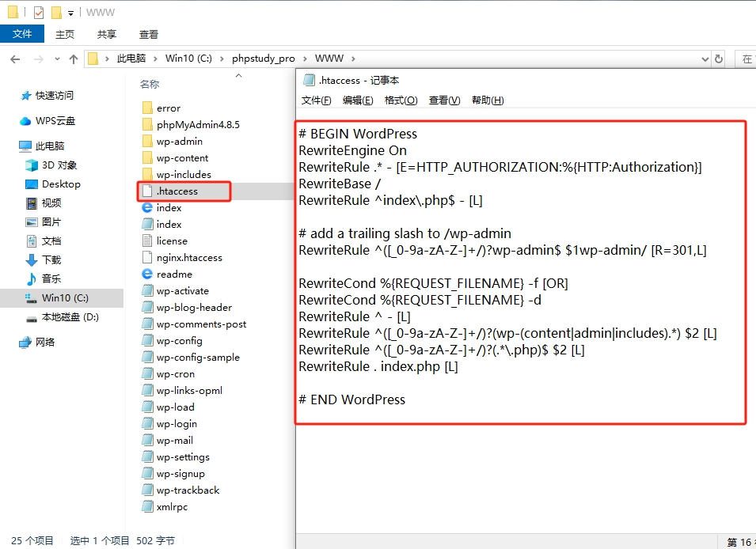Select the wp-cron file icon
This screenshot has height=549, width=756.
tap(147, 373)
